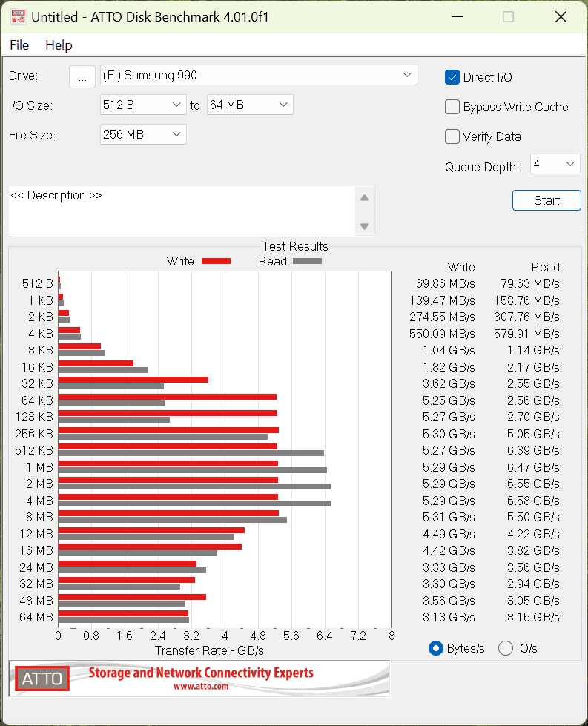Enable the Verify Data option
Viewport: 588px width, 726px height.
[x=452, y=136]
